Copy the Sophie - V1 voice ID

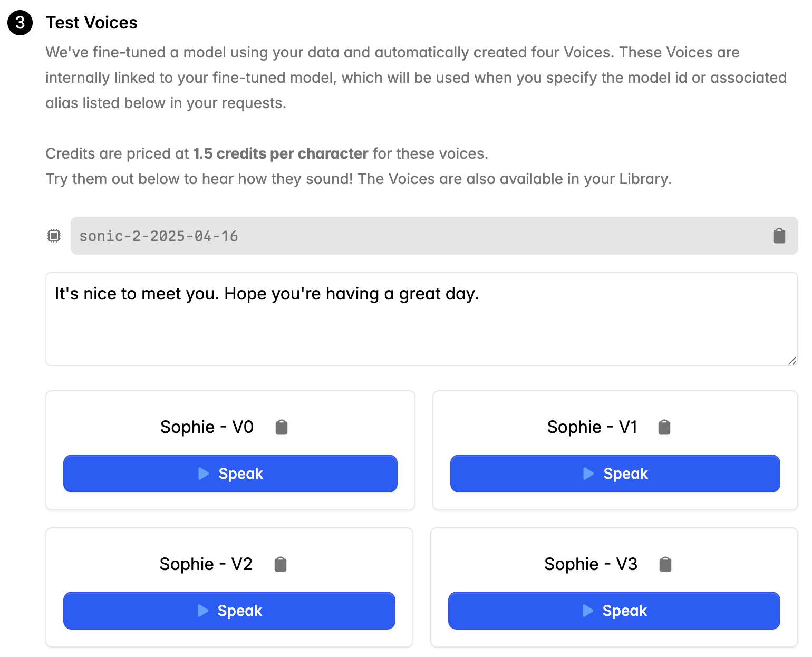pyautogui.click(x=664, y=427)
